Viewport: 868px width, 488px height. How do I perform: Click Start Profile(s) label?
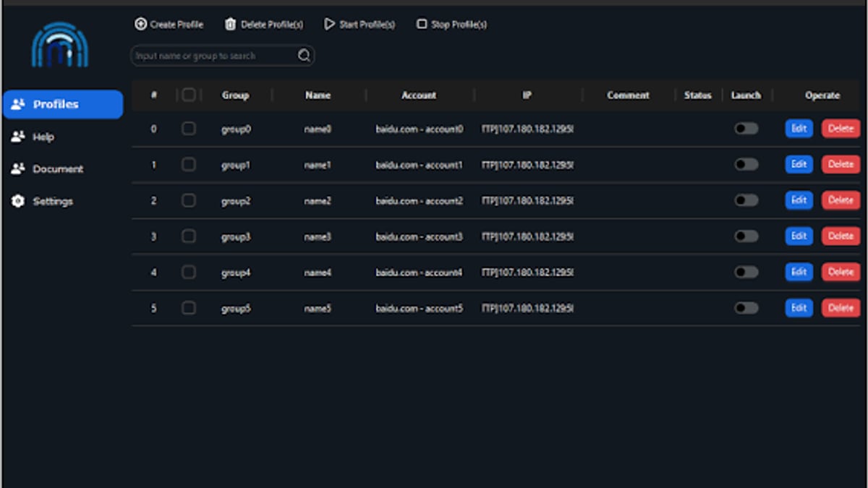(367, 25)
